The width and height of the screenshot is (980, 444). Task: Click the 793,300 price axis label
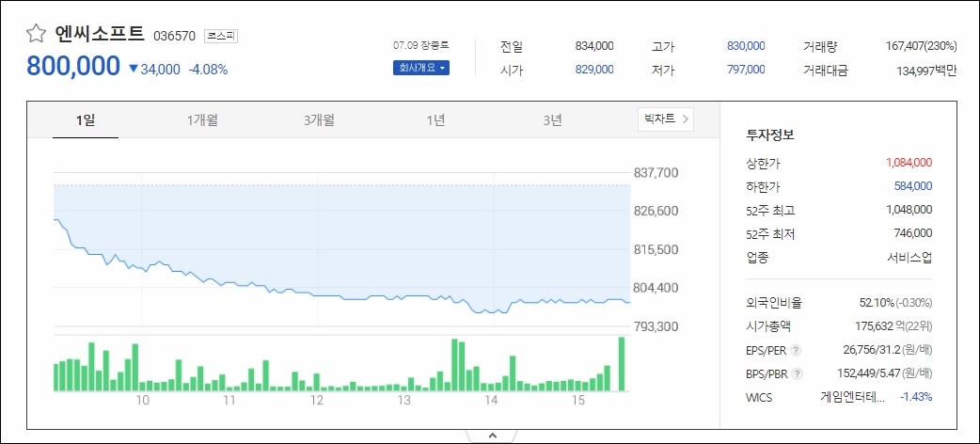point(656,326)
